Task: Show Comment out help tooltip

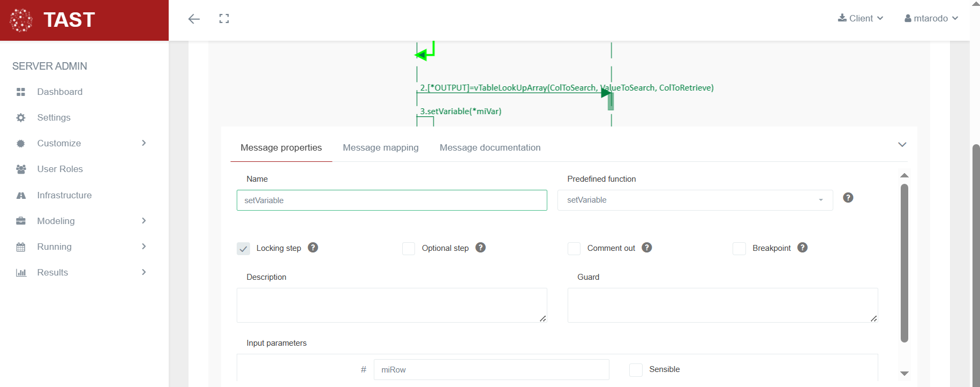Action: [x=647, y=248]
